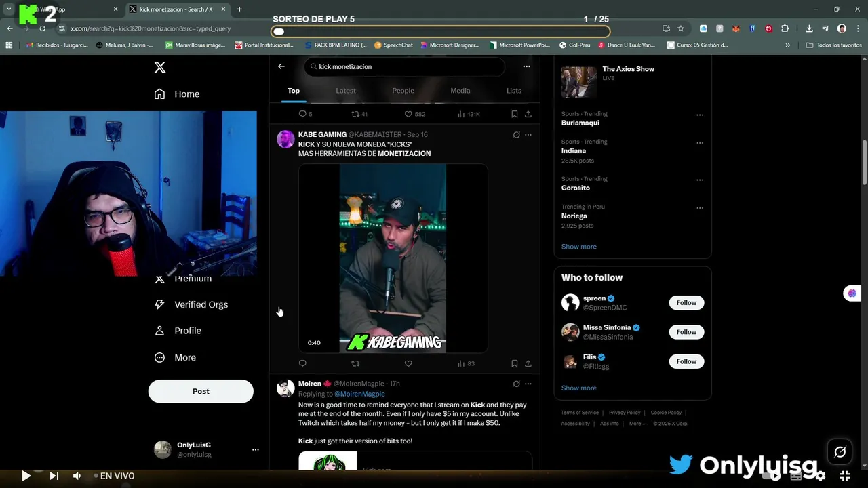Click the X logo in the sidebar
This screenshot has width=868, height=488.
160,67
